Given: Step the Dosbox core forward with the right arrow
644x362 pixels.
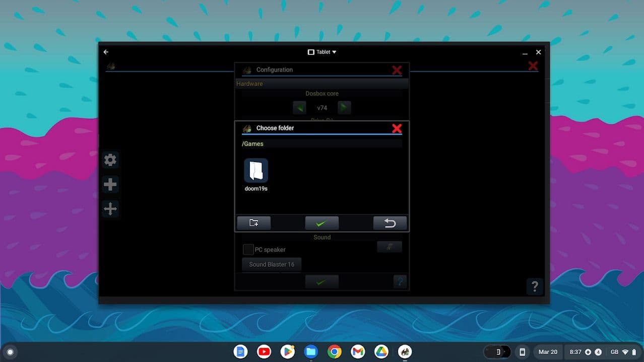Looking at the screenshot, I should [344, 107].
